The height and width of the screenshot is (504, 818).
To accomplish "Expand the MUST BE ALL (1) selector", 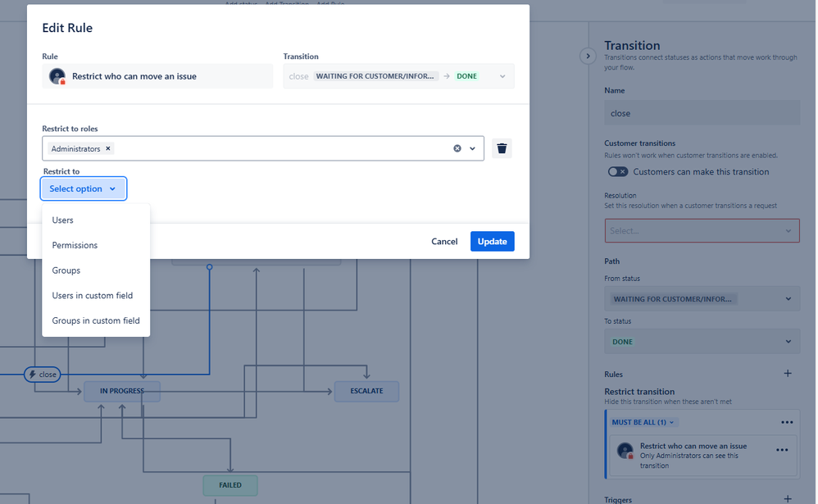I will pyautogui.click(x=643, y=422).
